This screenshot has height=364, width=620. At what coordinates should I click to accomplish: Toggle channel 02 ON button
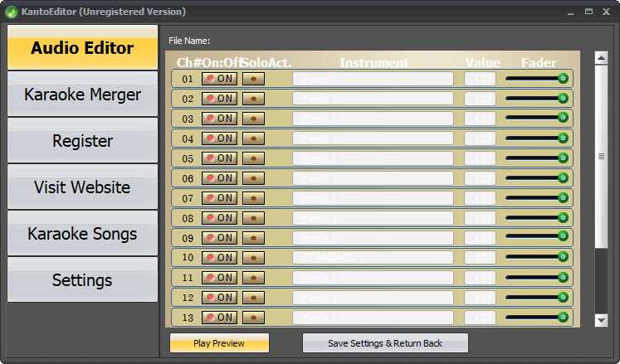[219, 99]
